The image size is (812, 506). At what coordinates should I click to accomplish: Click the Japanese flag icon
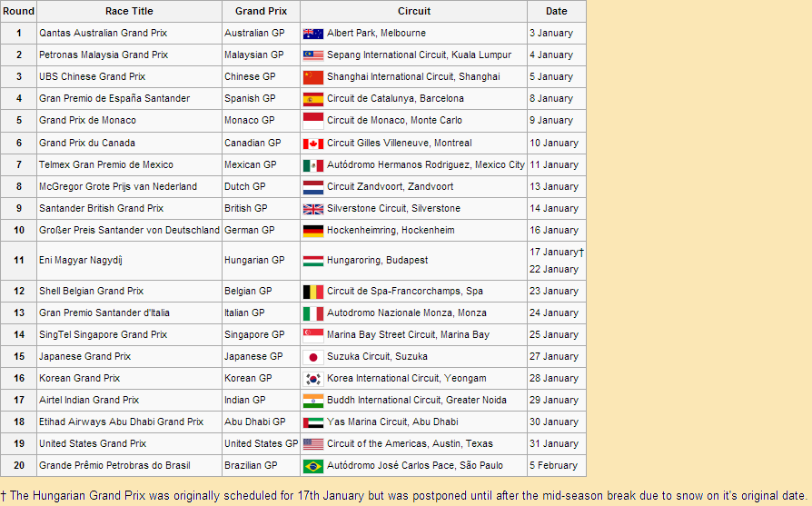click(x=312, y=357)
